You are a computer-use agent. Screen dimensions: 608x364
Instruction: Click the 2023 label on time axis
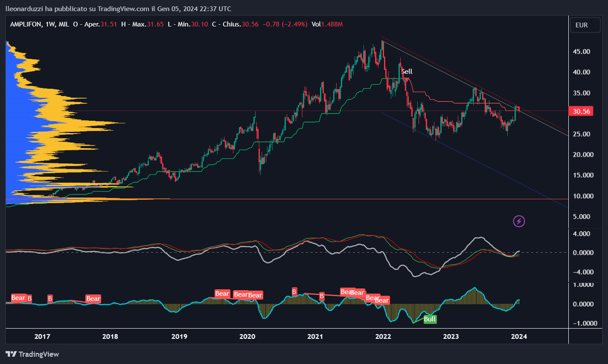pos(451,336)
